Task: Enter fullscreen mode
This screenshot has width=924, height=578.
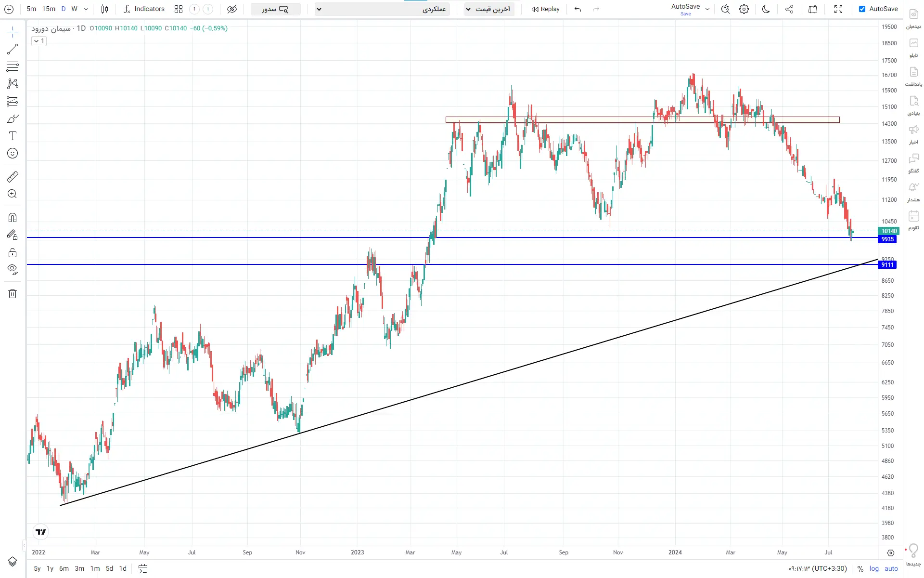Action: click(x=838, y=9)
